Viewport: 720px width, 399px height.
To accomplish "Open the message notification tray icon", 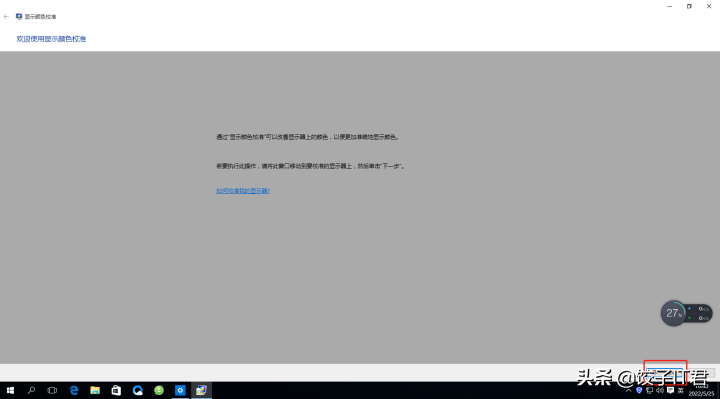I will point(670,391).
